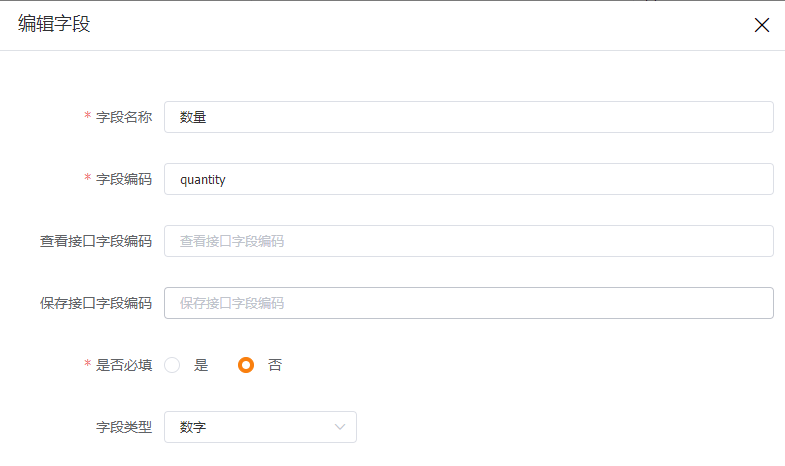Click the 编辑字段 dialog title

click(x=54, y=24)
